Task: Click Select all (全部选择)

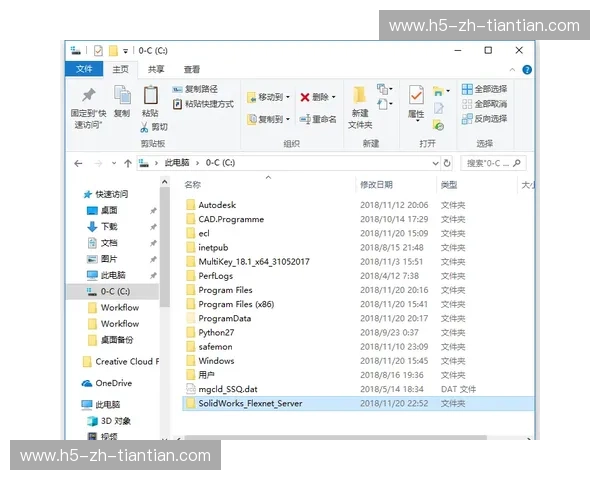Action: pos(484,89)
